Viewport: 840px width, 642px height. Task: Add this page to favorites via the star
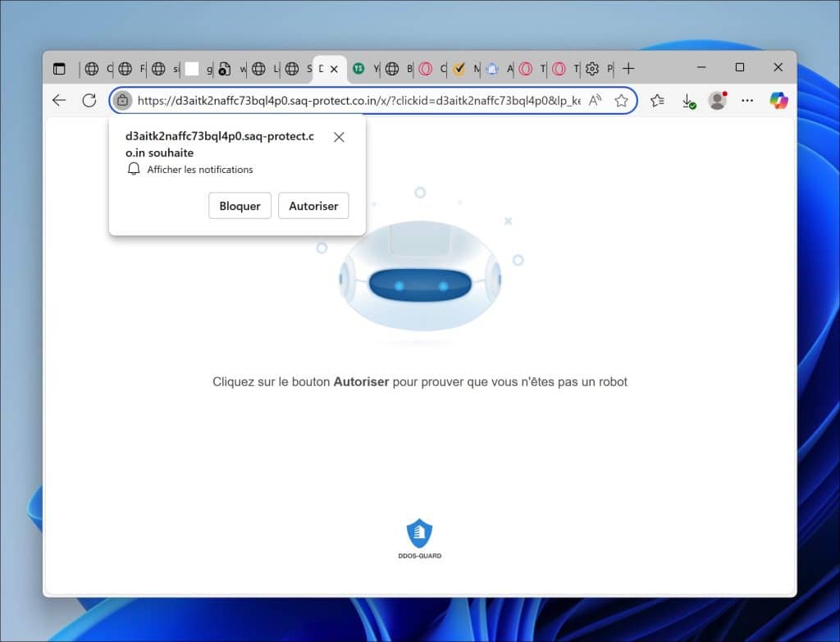pyautogui.click(x=622, y=100)
